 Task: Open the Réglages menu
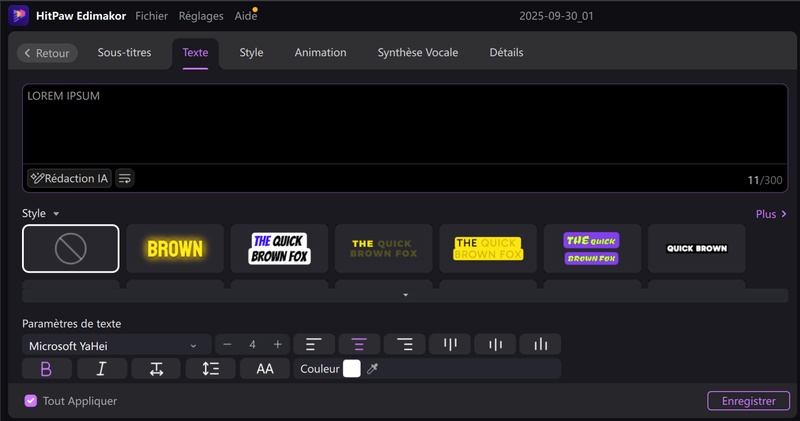[201, 16]
